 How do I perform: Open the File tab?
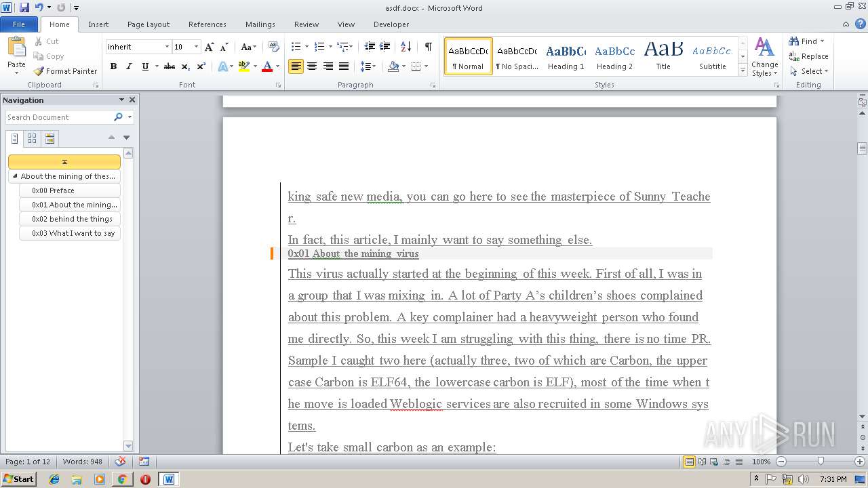click(x=19, y=24)
